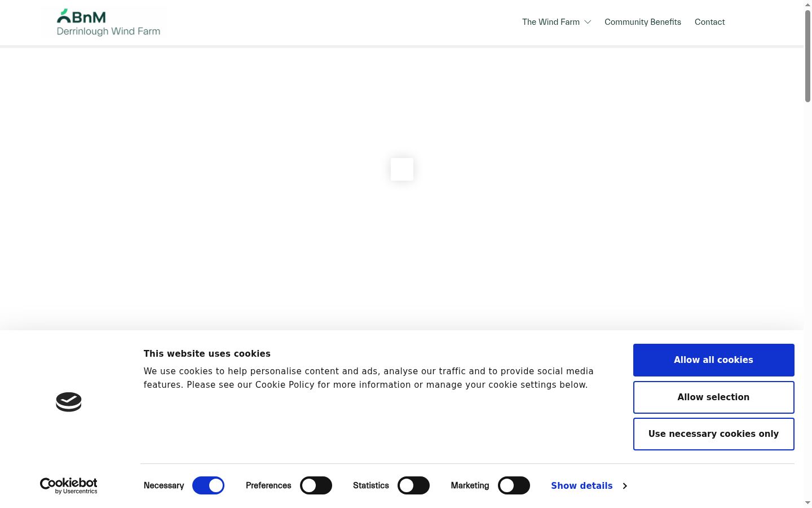812x508 pixels.
Task: Enable the Preferences cookies switch
Action: (316, 485)
